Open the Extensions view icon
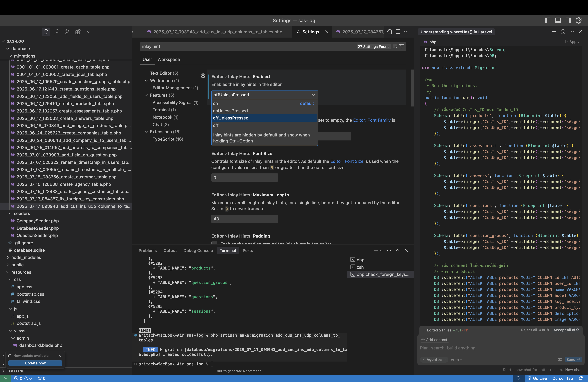The height and width of the screenshot is (382, 588). [78, 32]
